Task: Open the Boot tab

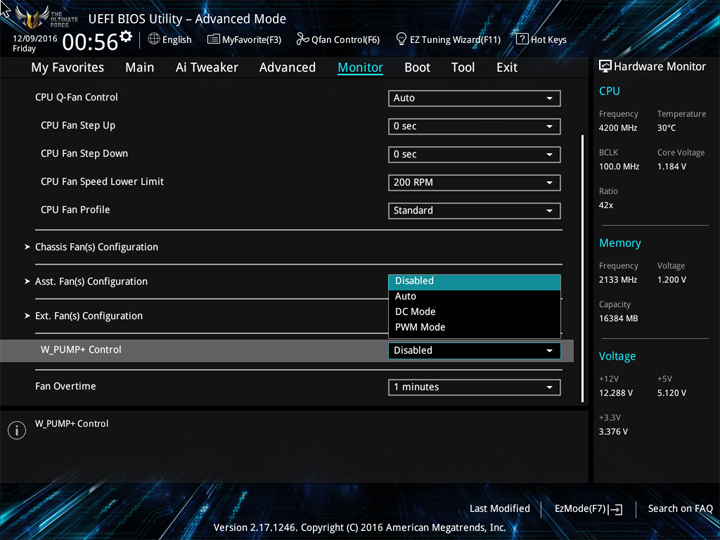Action: pos(417,68)
